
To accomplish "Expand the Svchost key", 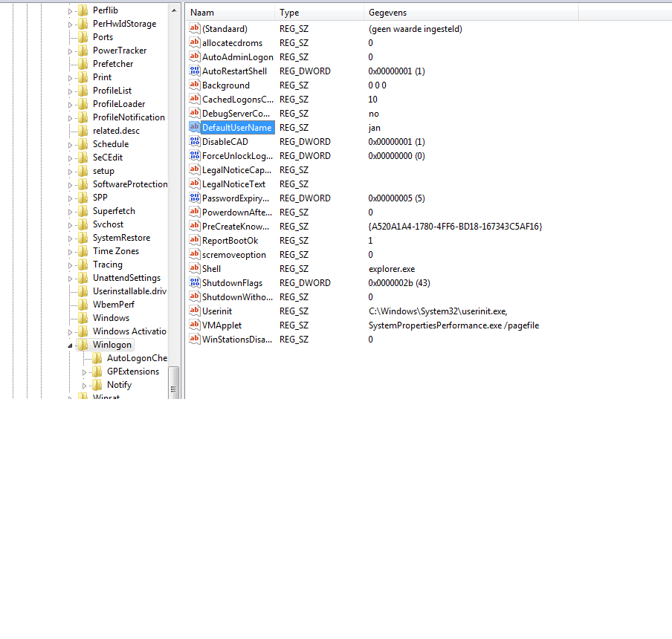I will (x=71, y=225).
